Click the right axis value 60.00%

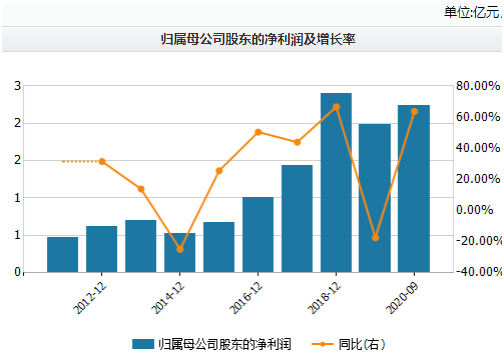tap(478, 117)
